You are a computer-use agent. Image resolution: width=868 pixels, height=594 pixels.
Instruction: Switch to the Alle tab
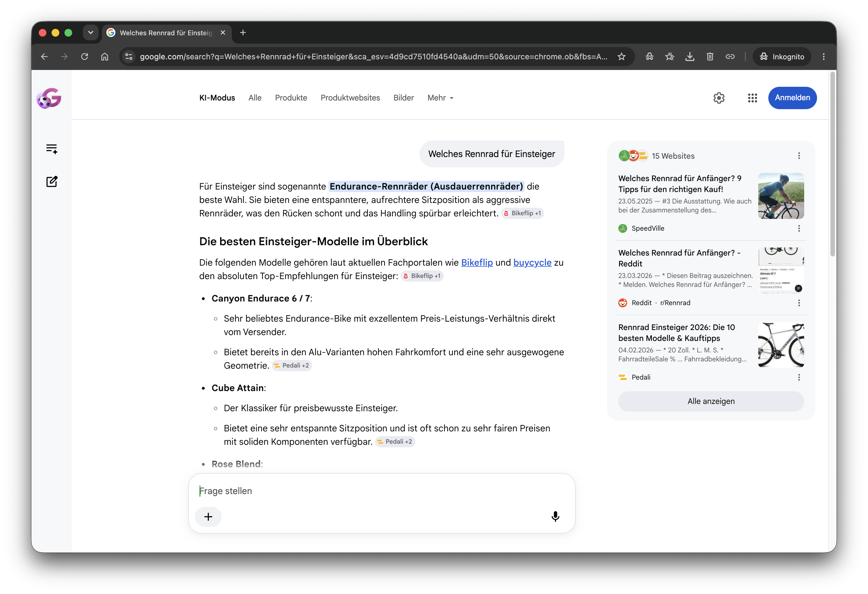(255, 98)
